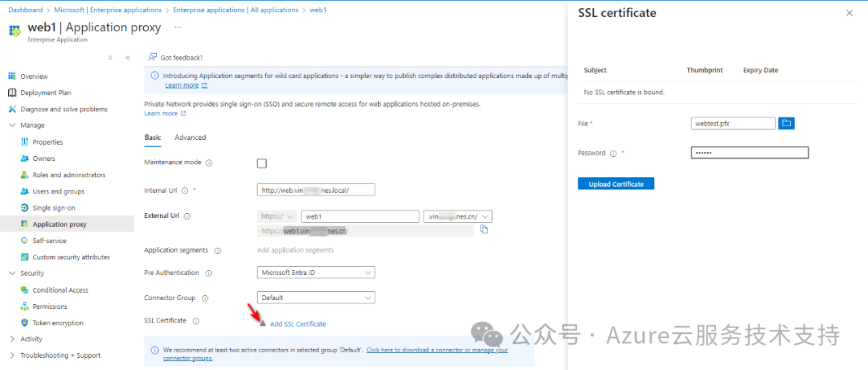This screenshot has height=370, width=868.
Task: Click the SSL Certificate info icon
Action: click(196, 321)
